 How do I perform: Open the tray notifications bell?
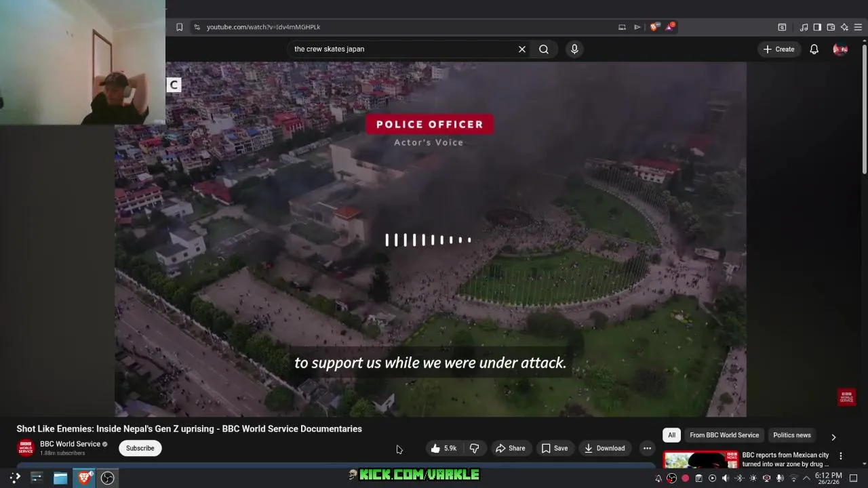coord(658,479)
